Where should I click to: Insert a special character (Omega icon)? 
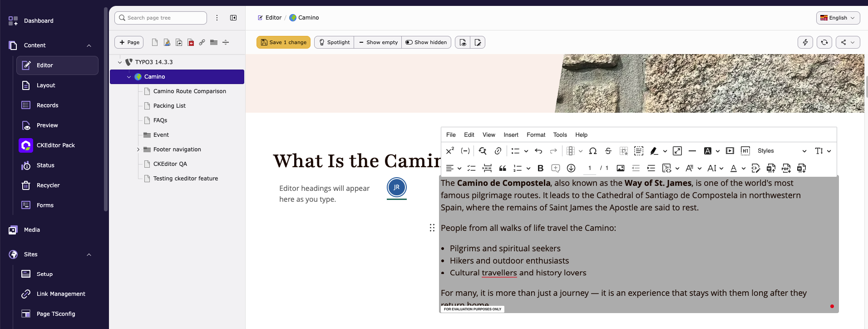(x=593, y=151)
